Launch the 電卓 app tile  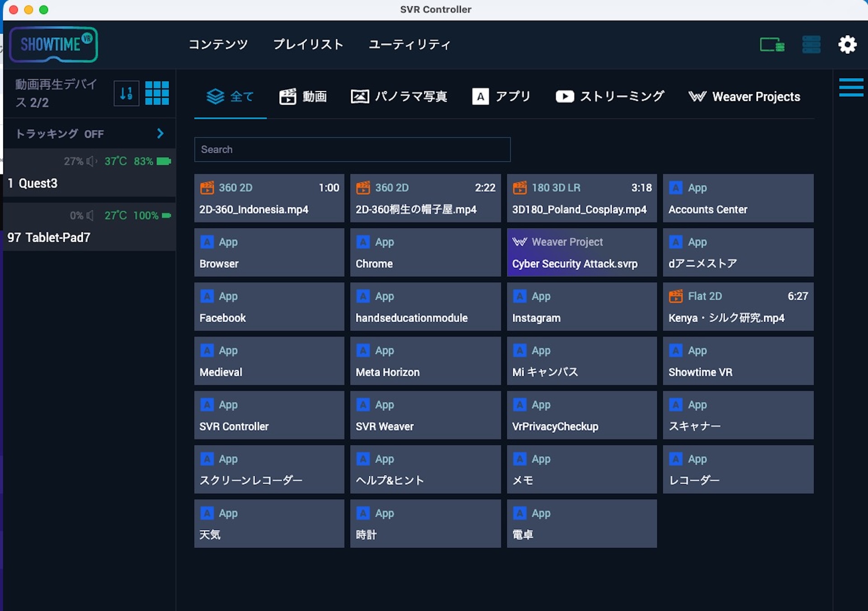tap(582, 524)
